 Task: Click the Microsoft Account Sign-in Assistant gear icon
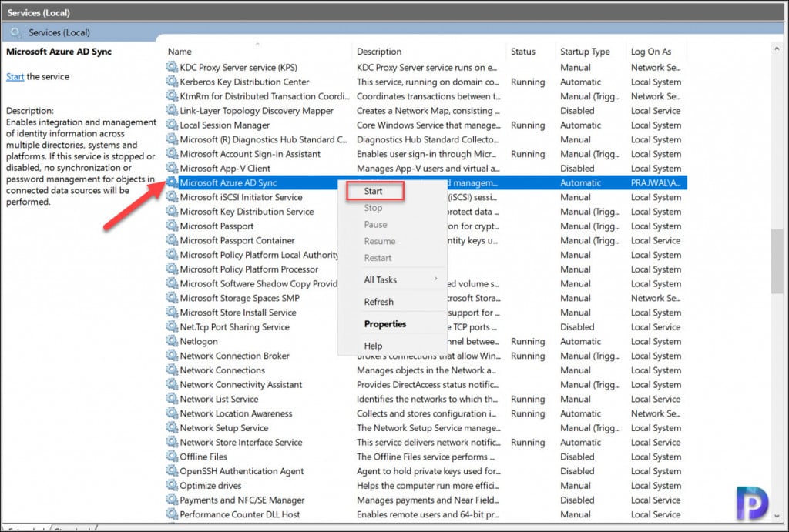(172, 153)
